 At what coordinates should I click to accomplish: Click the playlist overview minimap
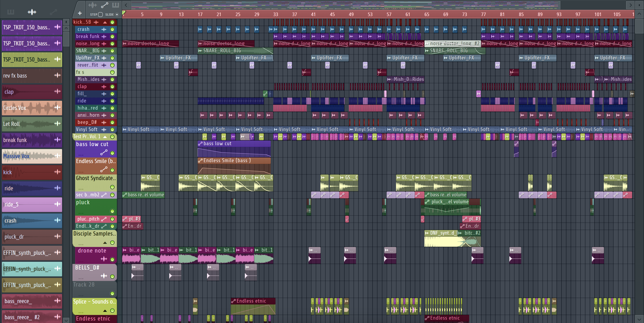click(x=345, y=5)
